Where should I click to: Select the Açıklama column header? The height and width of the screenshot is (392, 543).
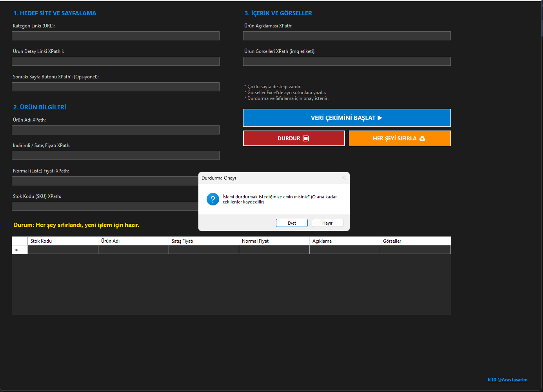[345, 241]
